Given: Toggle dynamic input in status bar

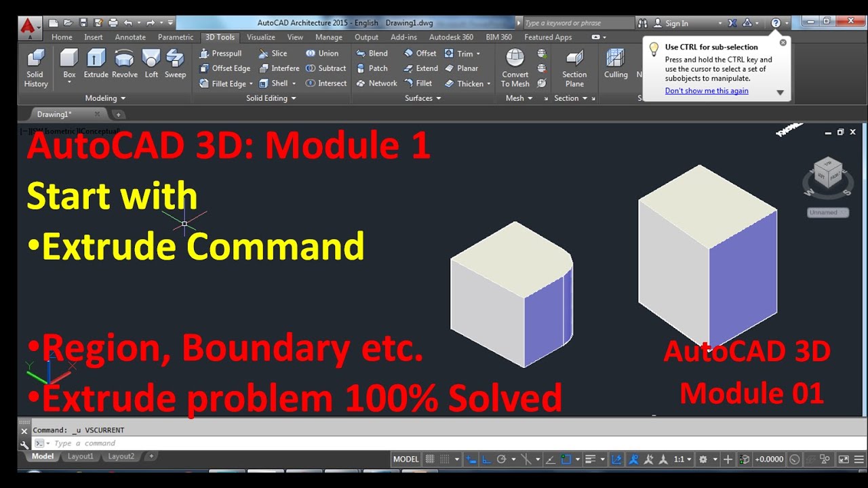Looking at the screenshot, I should 471,459.
